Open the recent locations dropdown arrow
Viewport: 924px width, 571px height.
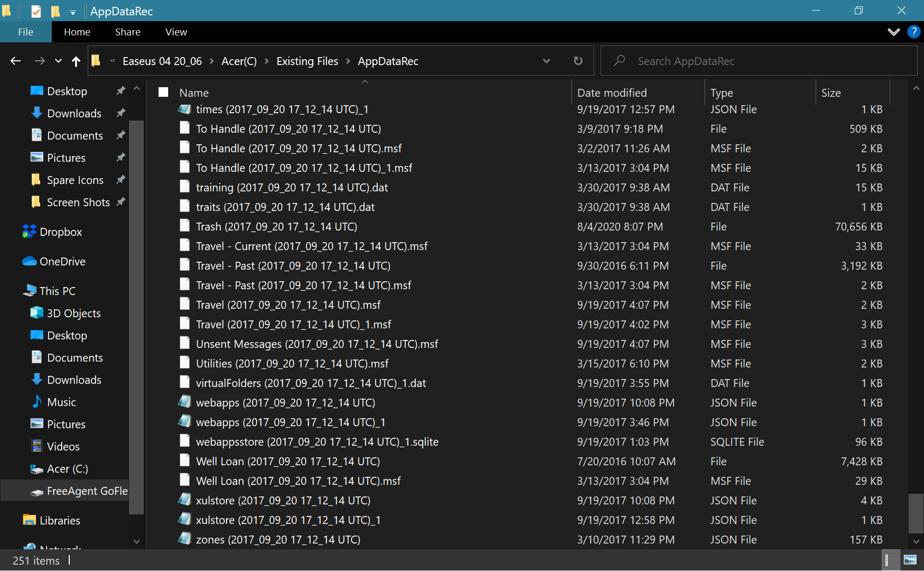(58, 61)
